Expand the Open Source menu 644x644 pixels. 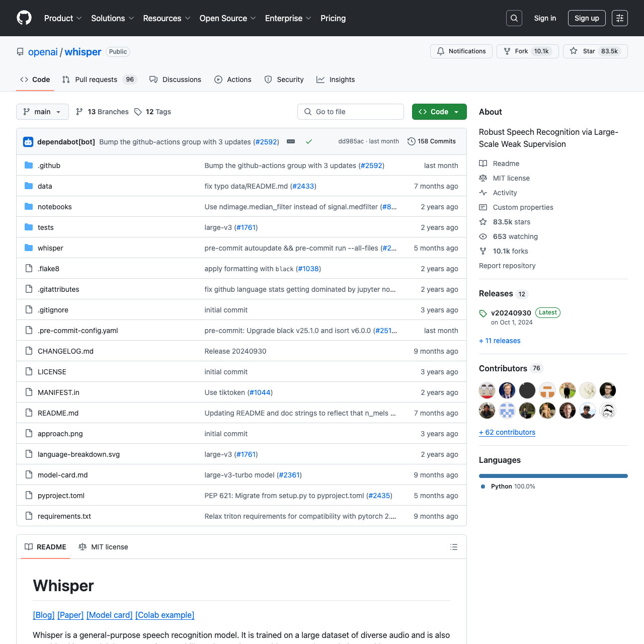click(228, 18)
